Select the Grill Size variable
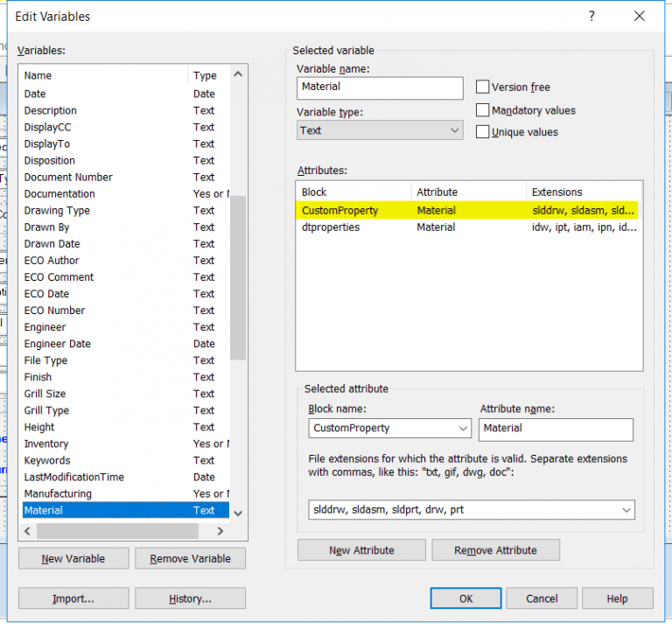The height and width of the screenshot is (629, 672). tap(126, 394)
